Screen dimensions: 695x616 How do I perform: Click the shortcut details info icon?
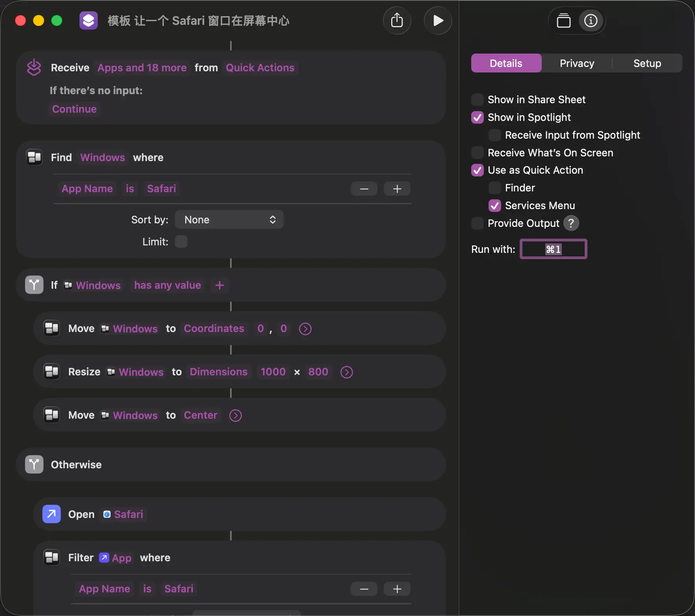591,20
